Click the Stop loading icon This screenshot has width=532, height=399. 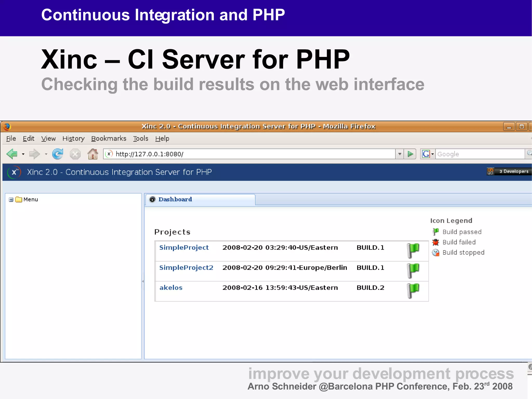tap(75, 154)
